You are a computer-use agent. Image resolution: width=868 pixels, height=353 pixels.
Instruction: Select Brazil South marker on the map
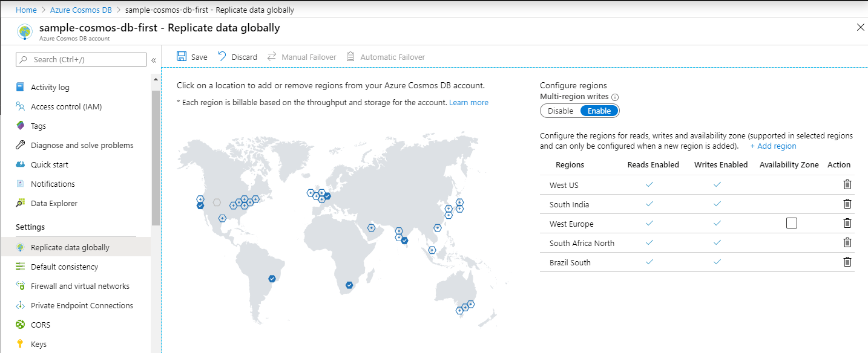click(x=272, y=278)
